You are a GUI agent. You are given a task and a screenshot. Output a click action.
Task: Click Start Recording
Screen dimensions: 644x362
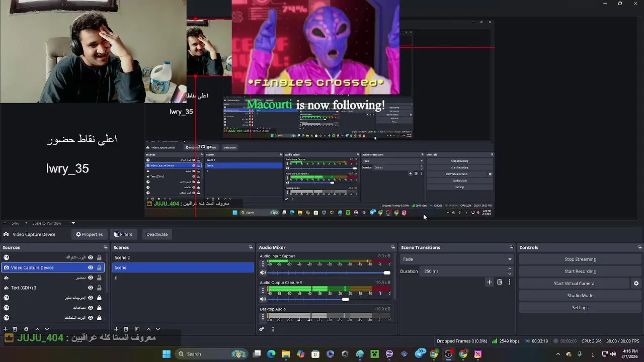[580, 271]
